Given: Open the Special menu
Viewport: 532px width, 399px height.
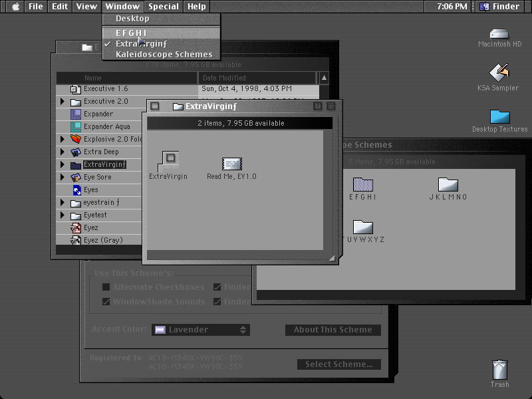Looking at the screenshot, I should click(x=163, y=7).
